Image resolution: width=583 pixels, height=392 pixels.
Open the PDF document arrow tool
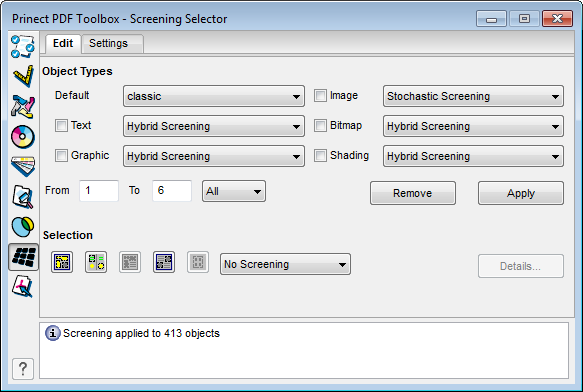(x=23, y=286)
